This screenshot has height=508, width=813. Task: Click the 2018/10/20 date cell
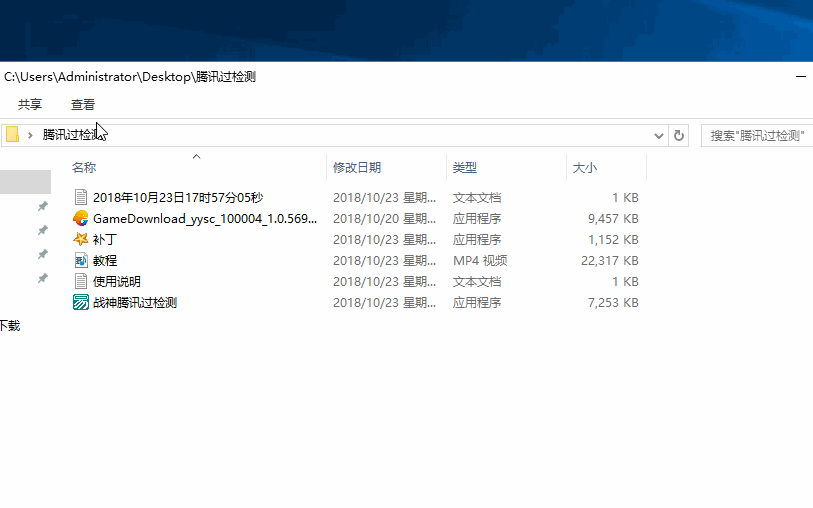[x=384, y=219]
